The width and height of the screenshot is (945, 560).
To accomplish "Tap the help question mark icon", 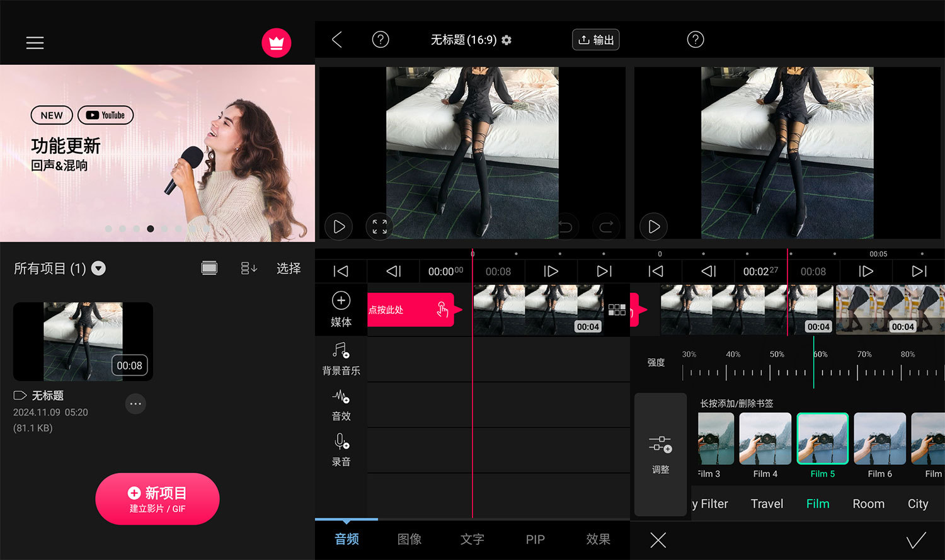I will (x=381, y=39).
